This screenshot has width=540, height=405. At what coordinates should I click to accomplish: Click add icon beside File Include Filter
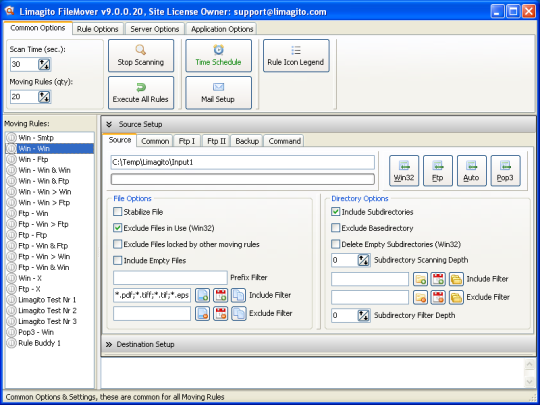(x=202, y=295)
